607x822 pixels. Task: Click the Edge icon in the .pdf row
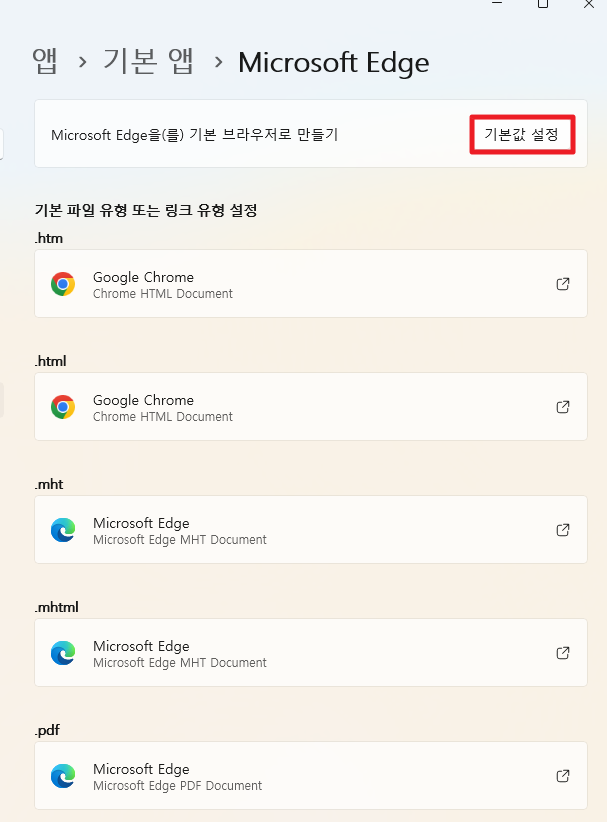pyautogui.click(x=63, y=776)
